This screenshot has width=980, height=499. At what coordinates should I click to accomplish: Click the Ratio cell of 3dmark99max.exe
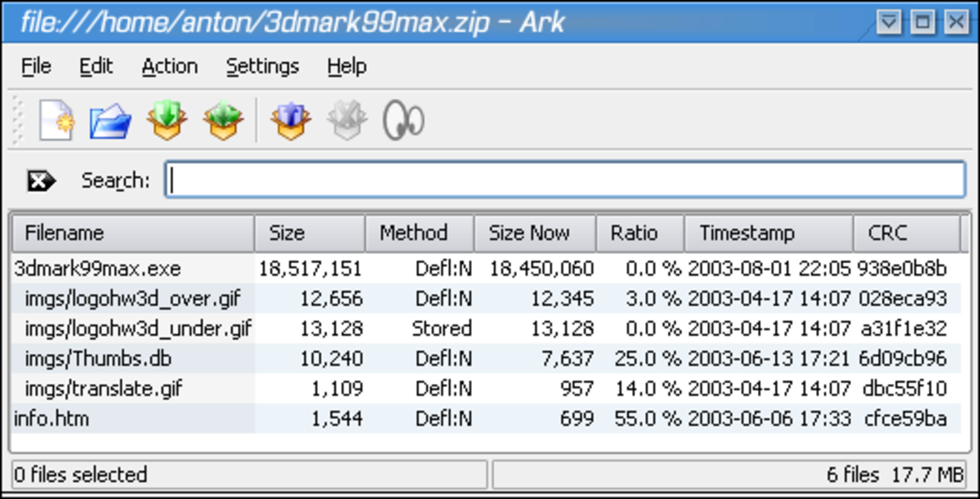653,269
